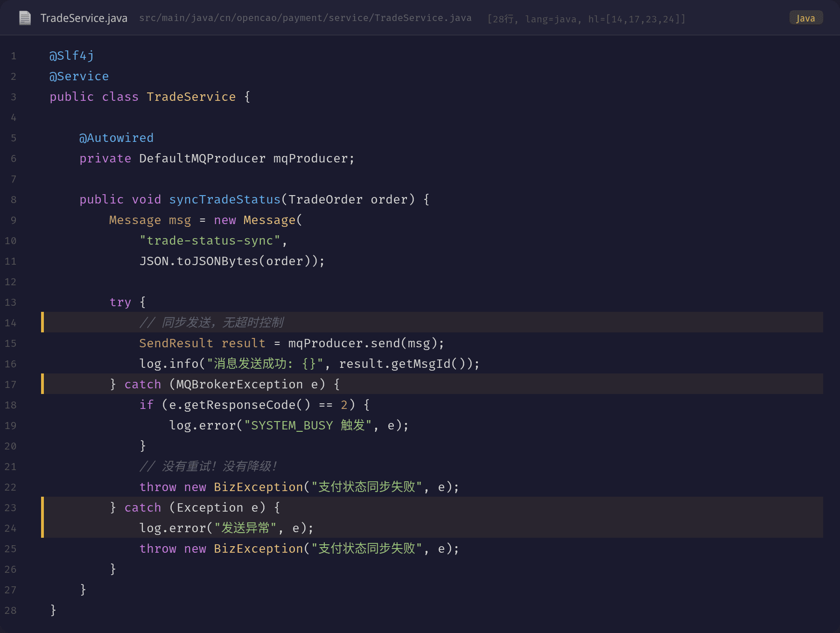Click the metadata text with hl=[14,17,23,24]
Image resolution: width=840 pixels, height=633 pixels.
click(587, 19)
